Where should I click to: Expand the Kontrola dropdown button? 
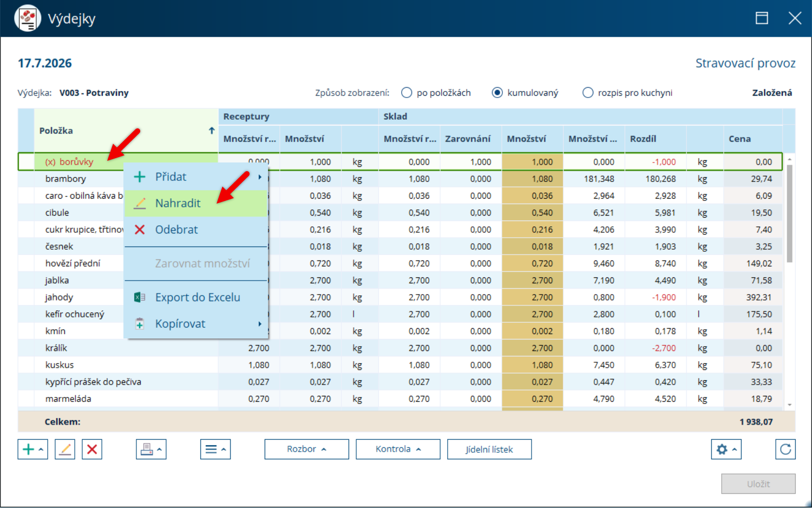pyautogui.click(x=398, y=449)
